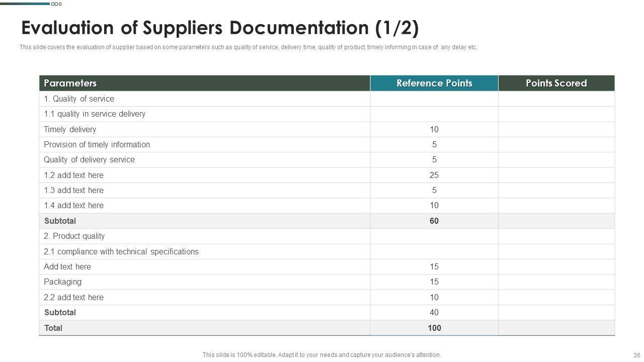Click the value 15 in the "Add text here" row
Screen dimensions: 644x362
[x=434, y=266]
